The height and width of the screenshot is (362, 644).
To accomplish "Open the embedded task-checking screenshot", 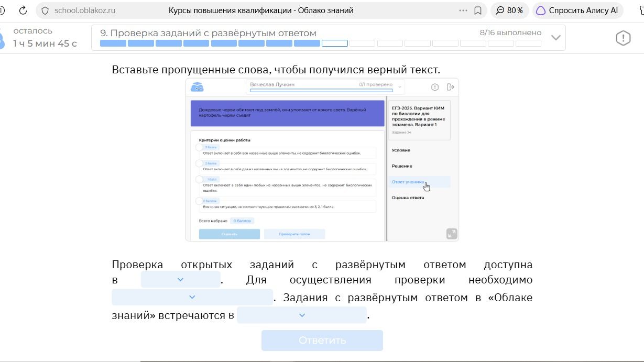I will (322, 160).
